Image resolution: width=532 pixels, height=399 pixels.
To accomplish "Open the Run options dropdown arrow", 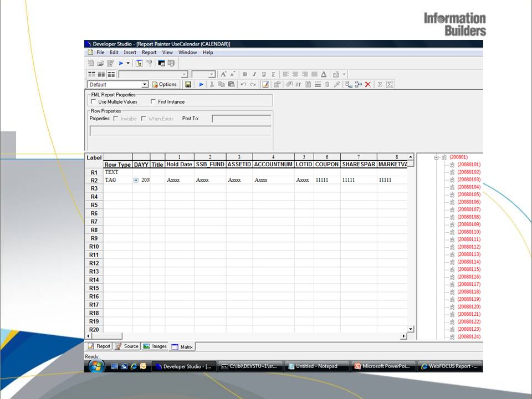I will (x=128, y=63).
